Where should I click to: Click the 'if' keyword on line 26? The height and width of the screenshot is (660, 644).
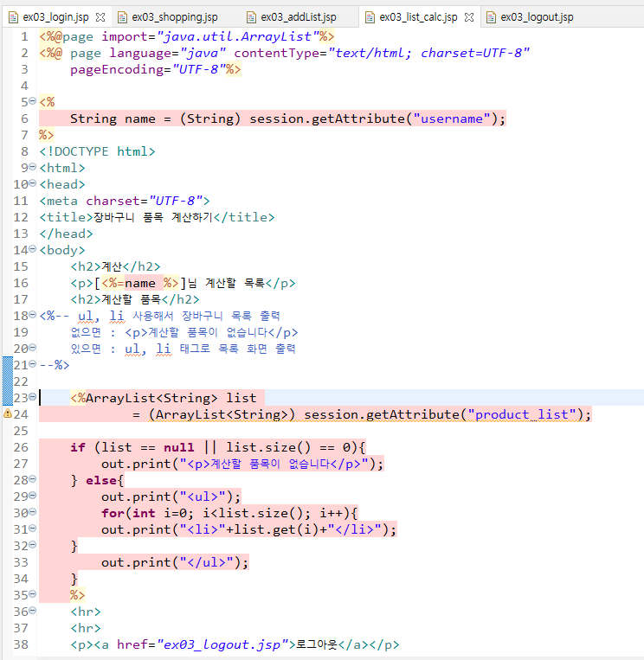click(78, 447)
